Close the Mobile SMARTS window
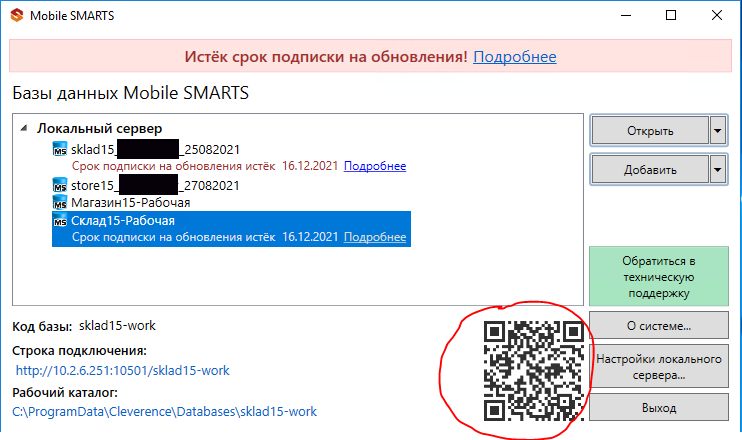The width and height of the screenshot is (742, 440). tap(717, 15)
